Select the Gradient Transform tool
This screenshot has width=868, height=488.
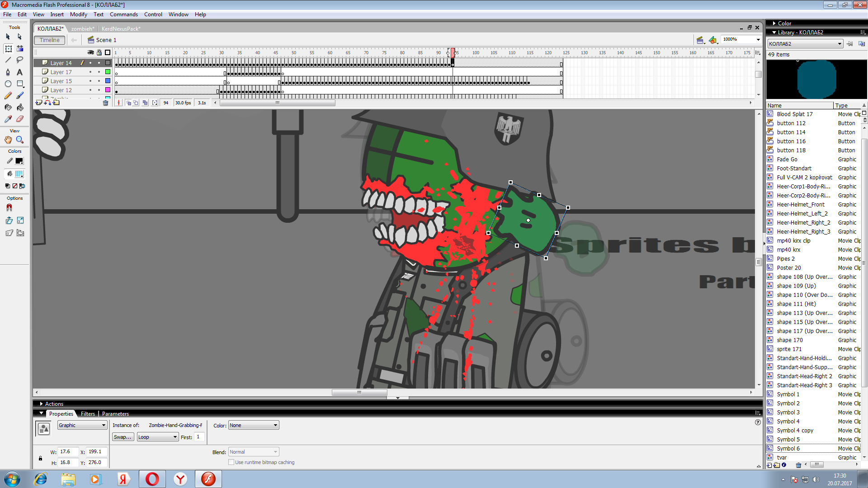coord(20,48)
